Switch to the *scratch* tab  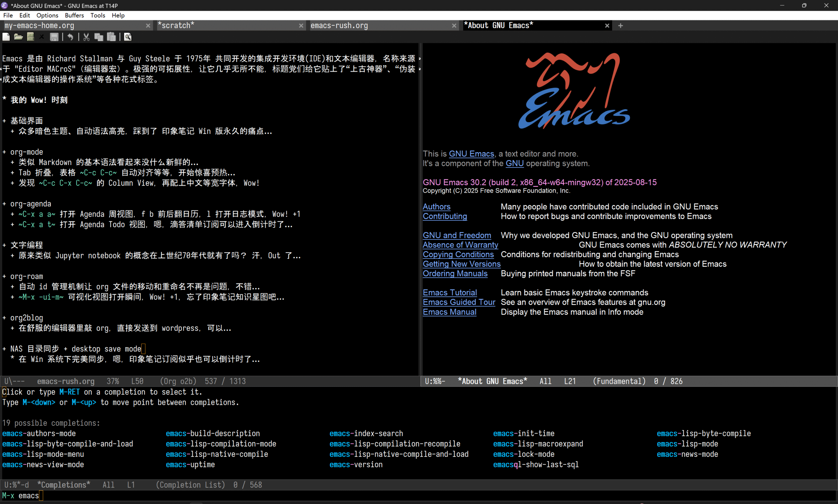176,25
